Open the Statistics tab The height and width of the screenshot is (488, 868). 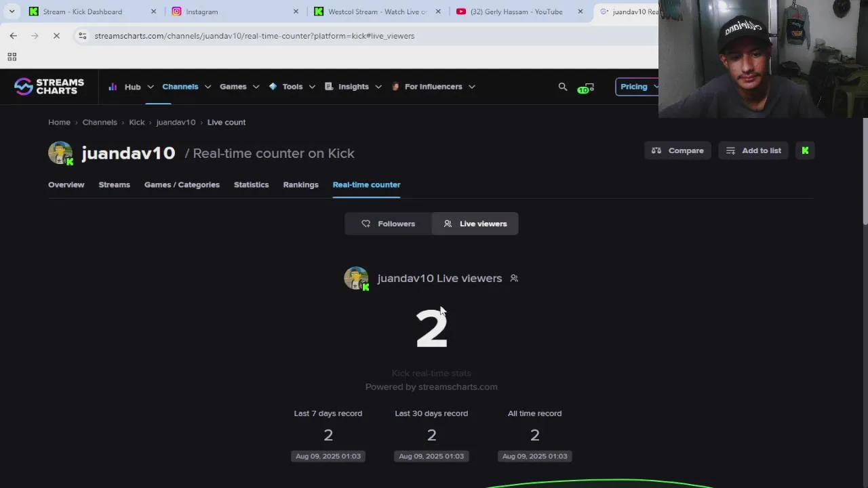[251, 184]
